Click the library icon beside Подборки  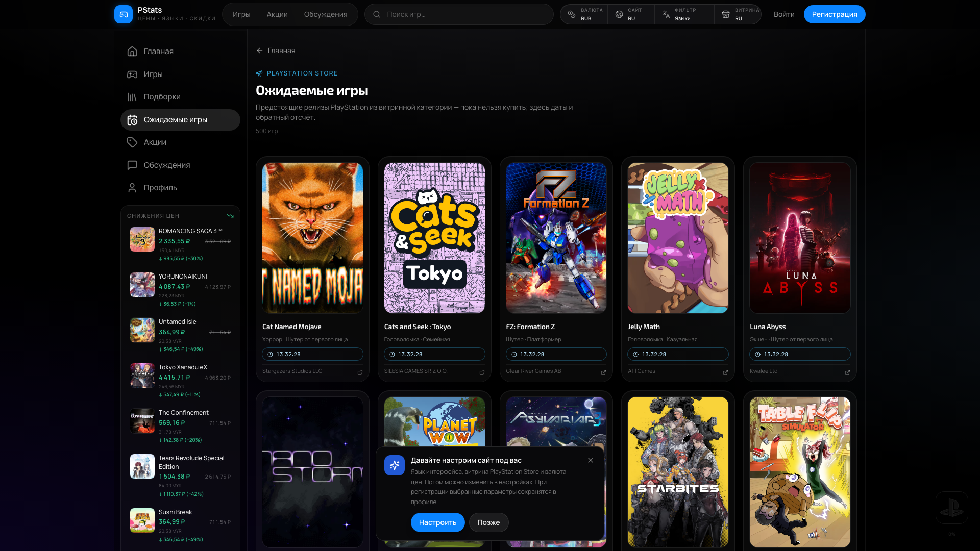132,97
